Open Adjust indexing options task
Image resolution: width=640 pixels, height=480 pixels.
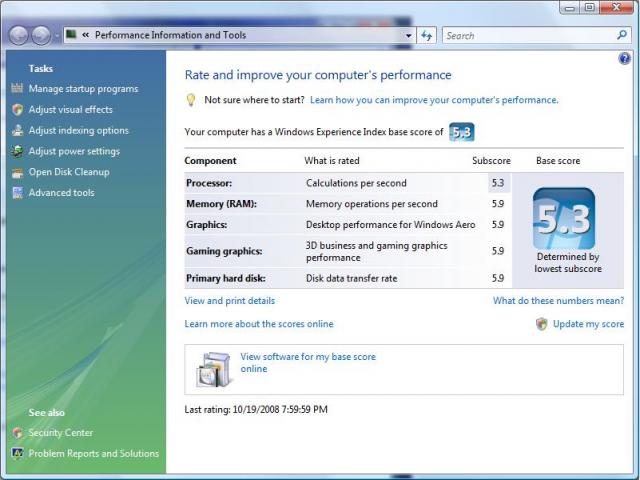tap(78, 131)
